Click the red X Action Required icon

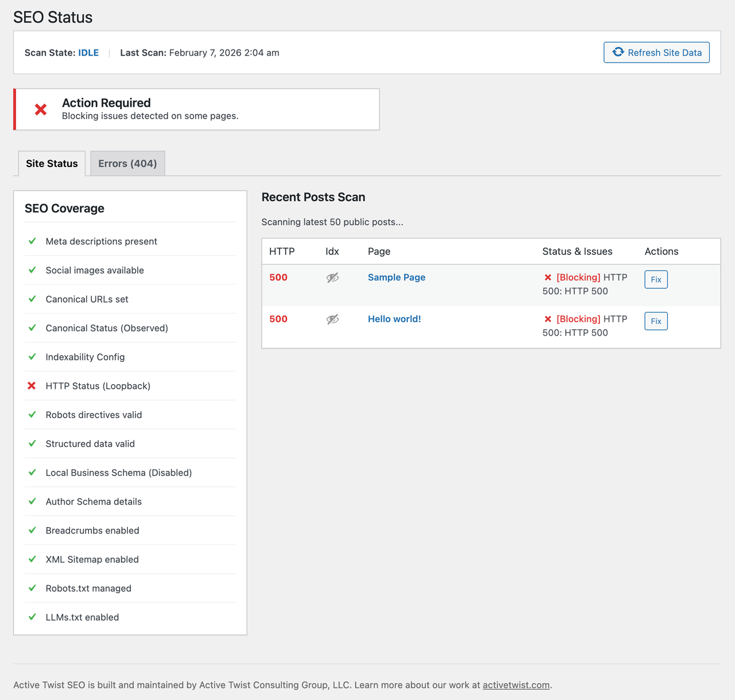click(41, 109)
